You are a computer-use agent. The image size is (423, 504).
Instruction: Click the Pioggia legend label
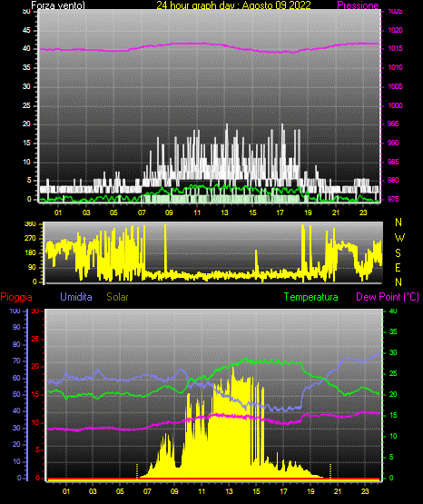tap(16, 297)
